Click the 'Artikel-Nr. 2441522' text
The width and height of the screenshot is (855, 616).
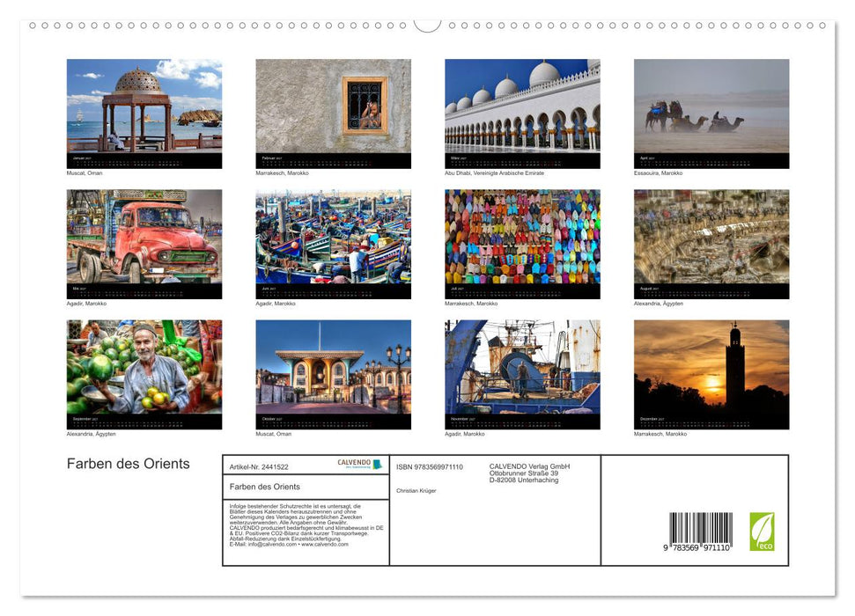tap(259, 467)
